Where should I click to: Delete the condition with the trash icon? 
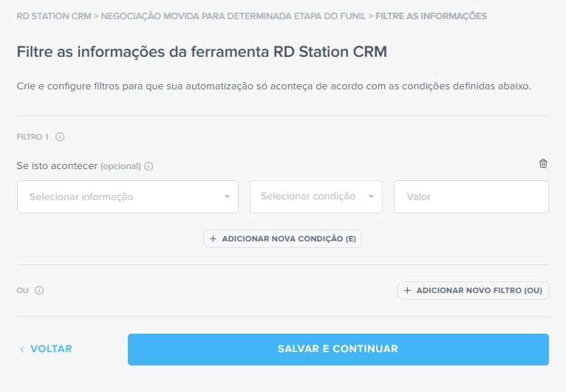click(x=543, y=164)
